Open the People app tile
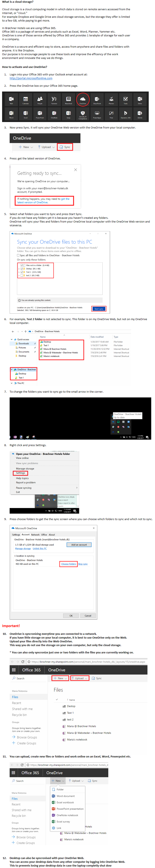155x868 pixels. [x=40, y=100]
